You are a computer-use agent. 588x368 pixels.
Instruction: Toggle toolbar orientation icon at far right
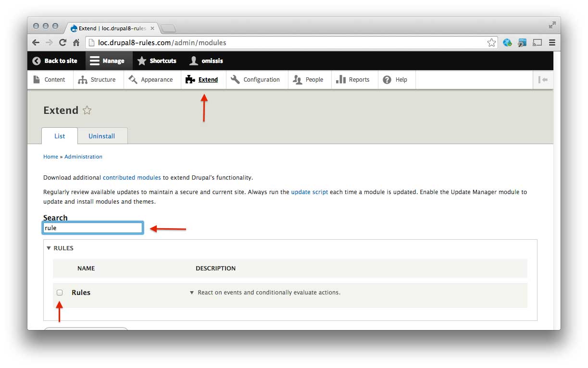543,80
